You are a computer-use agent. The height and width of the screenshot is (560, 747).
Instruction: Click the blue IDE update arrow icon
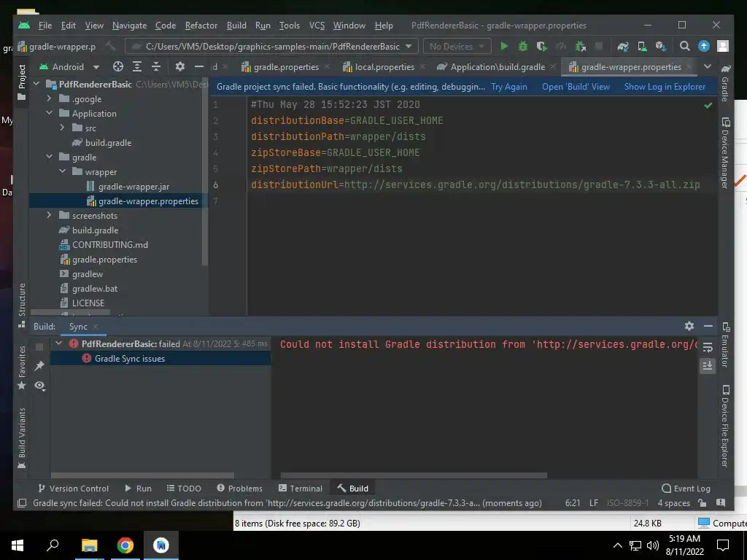coord(704,46)
